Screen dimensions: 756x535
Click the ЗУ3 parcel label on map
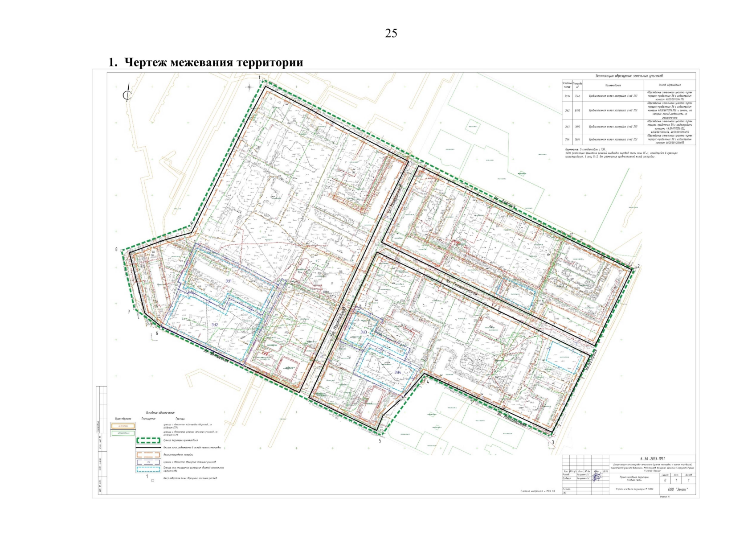(363, 332)
